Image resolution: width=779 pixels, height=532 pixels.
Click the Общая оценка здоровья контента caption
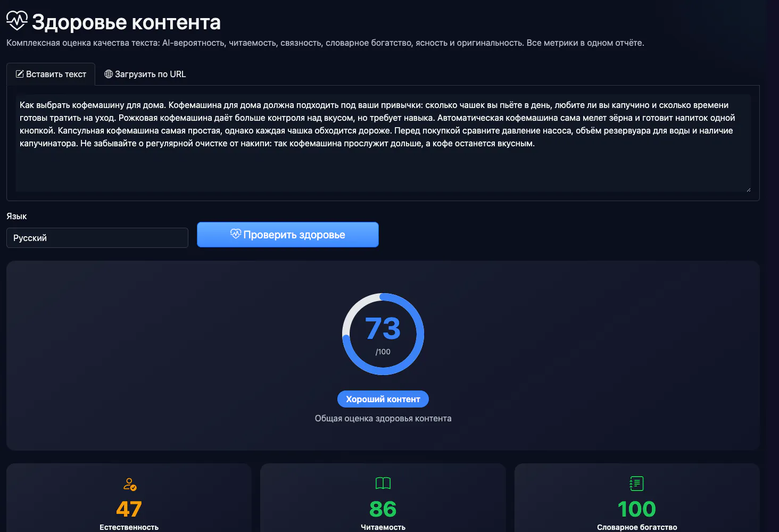point(383,419)
